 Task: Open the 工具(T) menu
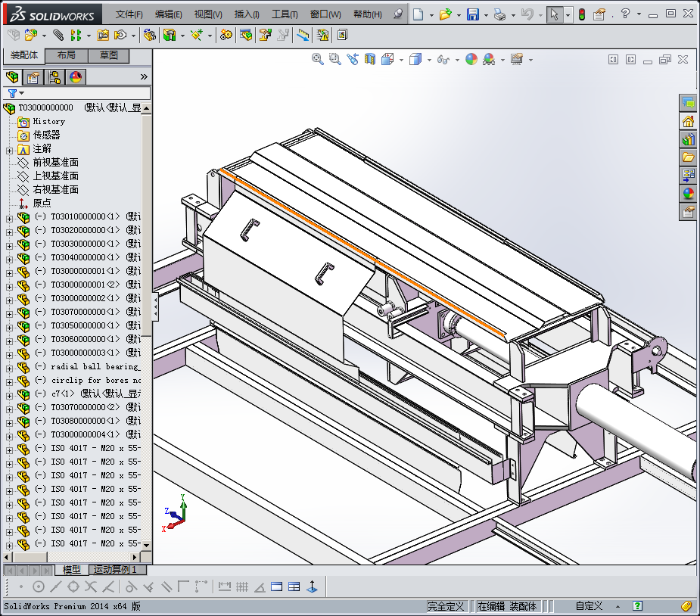point(285,14)
